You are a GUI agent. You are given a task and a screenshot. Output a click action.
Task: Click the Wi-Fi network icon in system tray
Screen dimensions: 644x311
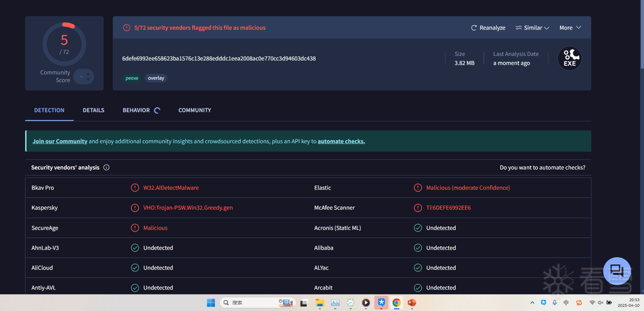tap(592, 302)
